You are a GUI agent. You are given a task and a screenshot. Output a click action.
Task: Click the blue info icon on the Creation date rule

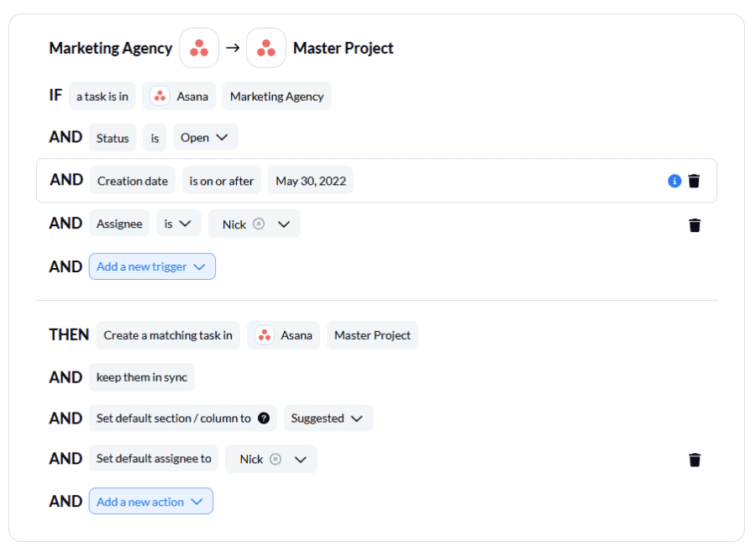click(x=674, y=180)
